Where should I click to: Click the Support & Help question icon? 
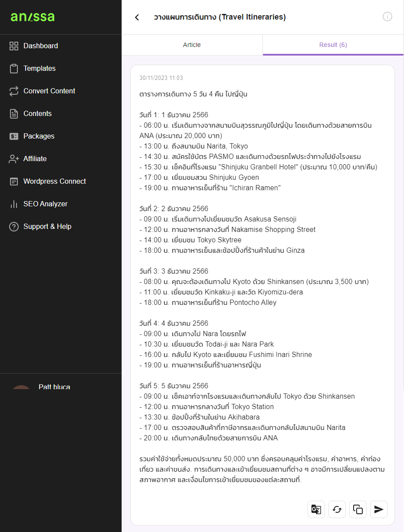tap(14, 226)
